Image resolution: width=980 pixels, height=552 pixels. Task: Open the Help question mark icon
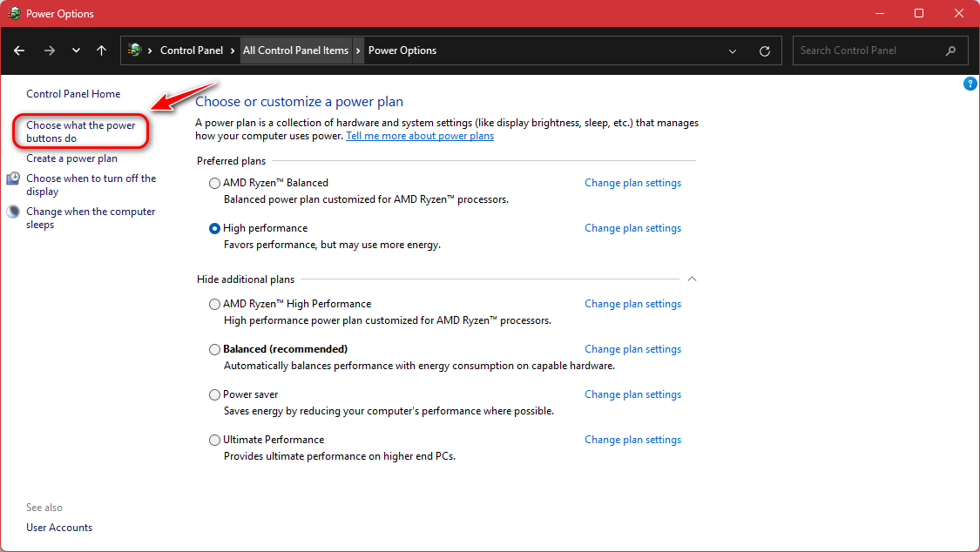(970, 84)
